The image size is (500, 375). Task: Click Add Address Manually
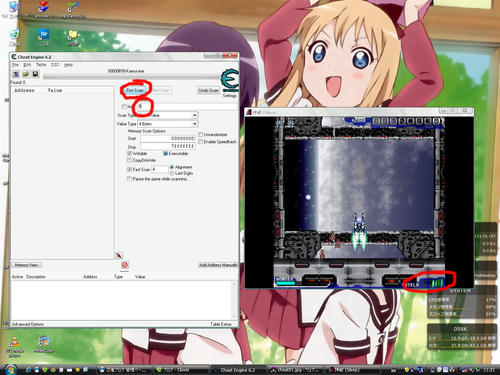pyautogui.click(x=218, y=265)
